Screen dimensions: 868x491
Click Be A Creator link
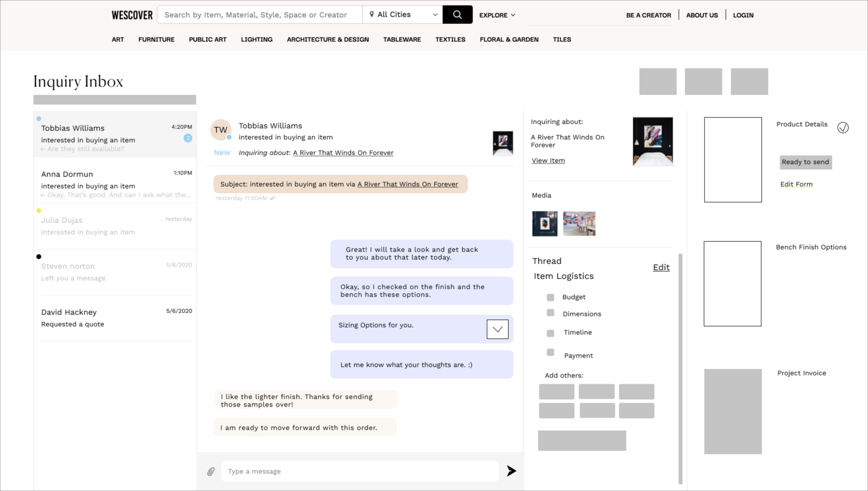coord(649,15)
